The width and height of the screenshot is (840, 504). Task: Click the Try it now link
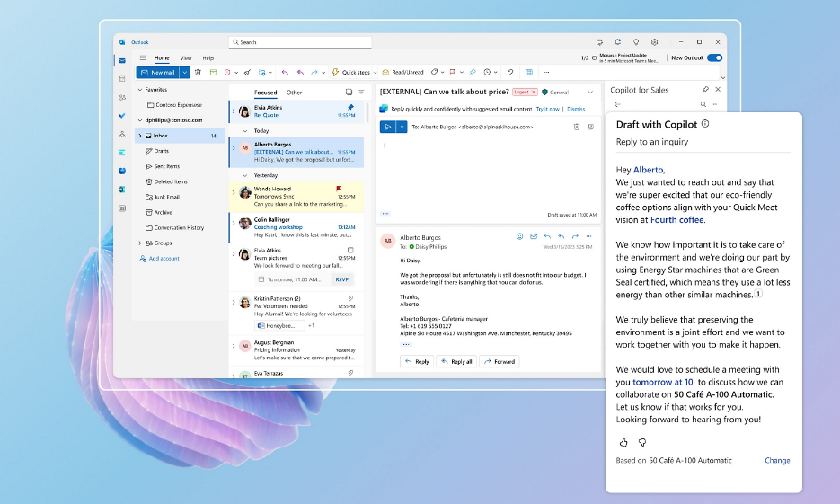pos(547,109)
